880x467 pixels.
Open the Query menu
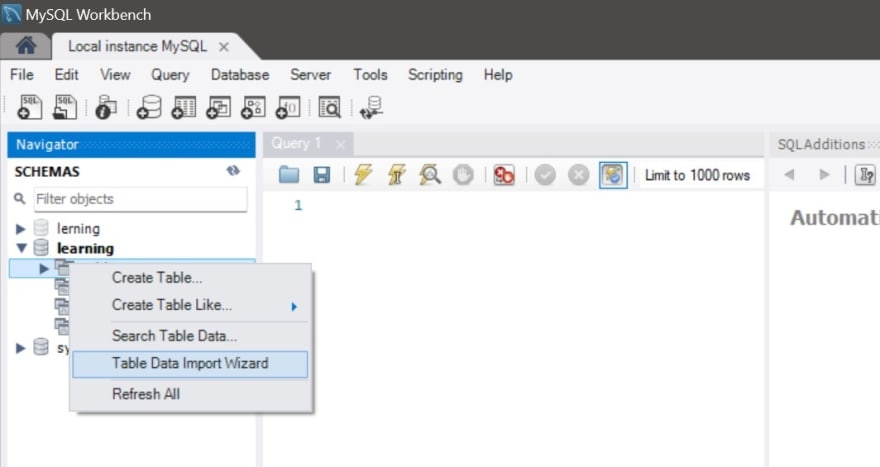pos(170,75)
